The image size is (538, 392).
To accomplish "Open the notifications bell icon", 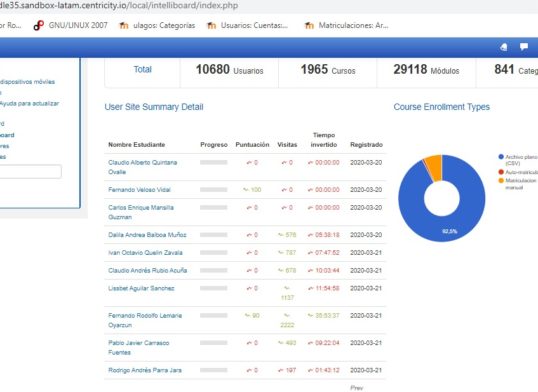I will (504, 47).
